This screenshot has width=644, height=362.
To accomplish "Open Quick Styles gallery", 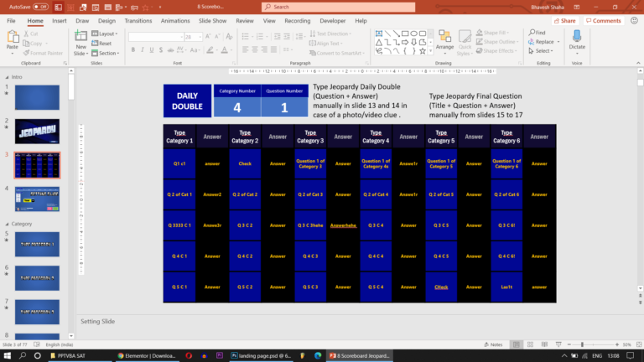I will pyautogui.click(x=464, y=43).
